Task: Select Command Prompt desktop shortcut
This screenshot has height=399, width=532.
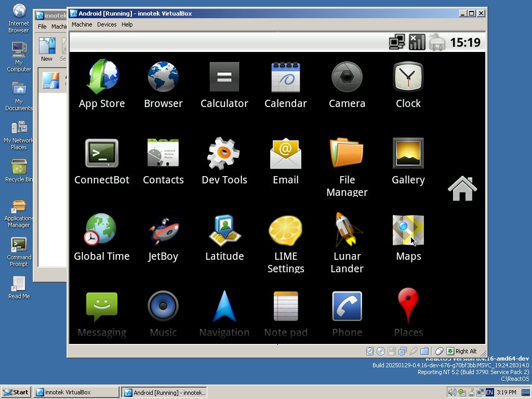Action: pyautogui.click(x=19, y=252)
